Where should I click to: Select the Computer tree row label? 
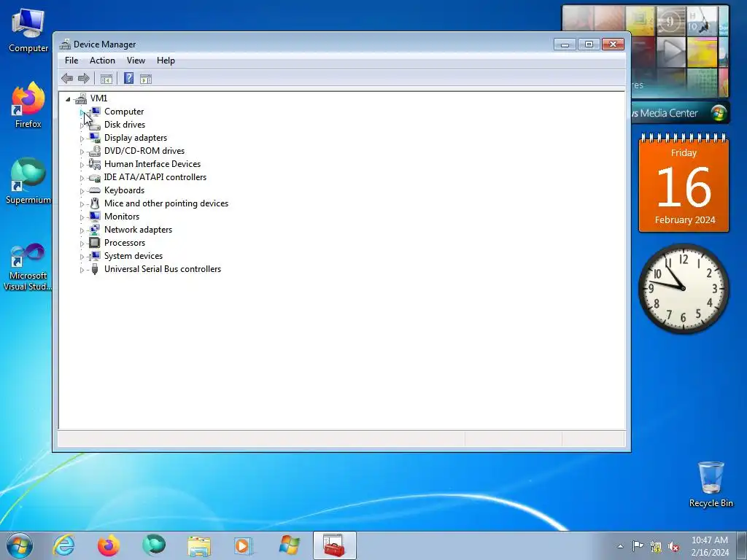pyautogui.click(x=124, y=112)
